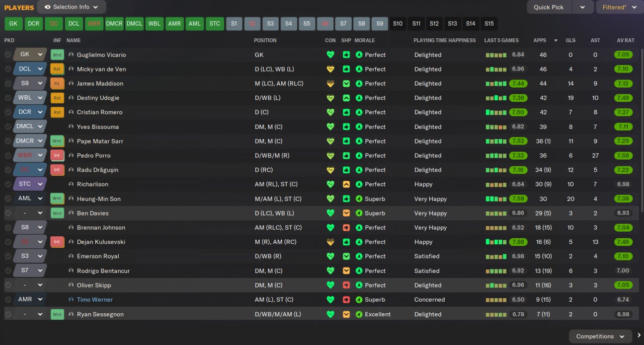Click the Wnt icon beside Heung-Min Son
Viewport: 644px width, 345px height.
pyautogui.click(x=57, y=199)
